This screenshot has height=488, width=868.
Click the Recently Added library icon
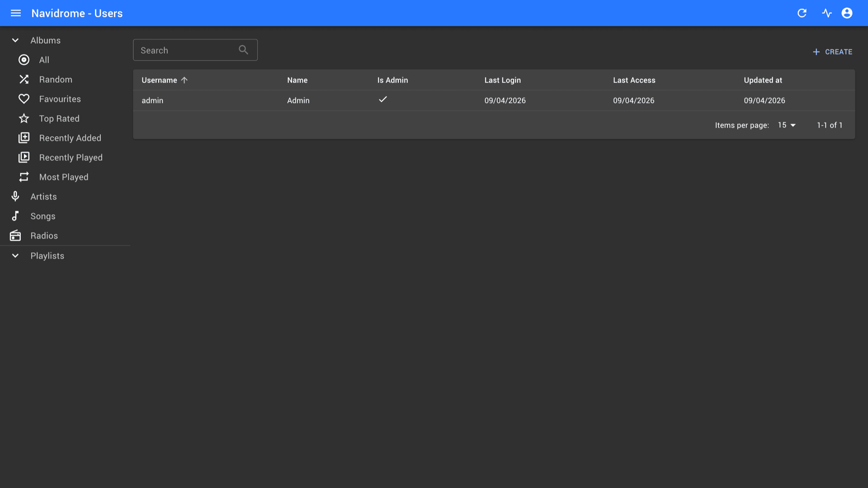point(24,138)
